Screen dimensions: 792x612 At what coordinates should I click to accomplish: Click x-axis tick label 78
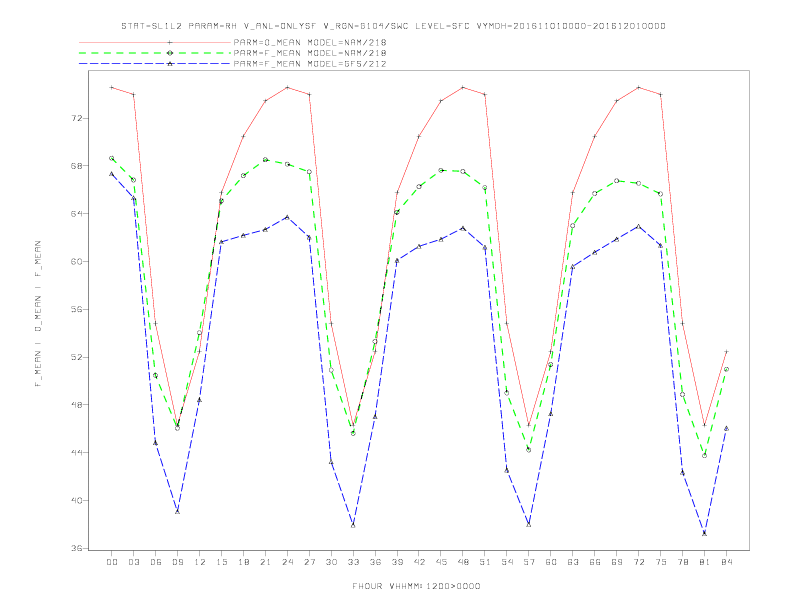[x=682, y=562]
